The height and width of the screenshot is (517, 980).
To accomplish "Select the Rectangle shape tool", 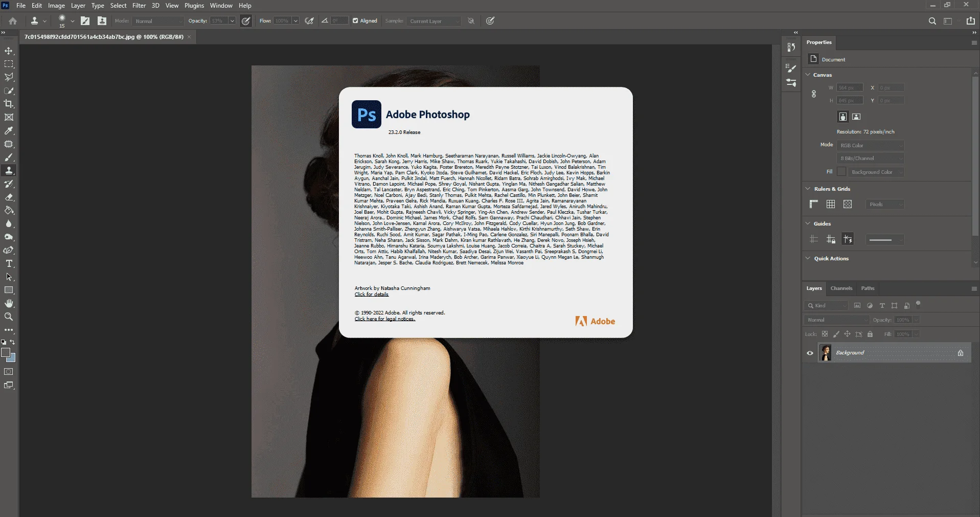I will pyautogui.click(x=9, y=290).
